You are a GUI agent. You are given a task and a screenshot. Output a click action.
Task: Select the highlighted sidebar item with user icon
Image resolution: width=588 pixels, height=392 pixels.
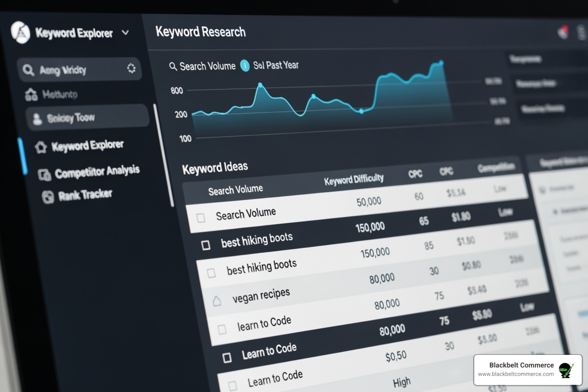click(87, 117)
